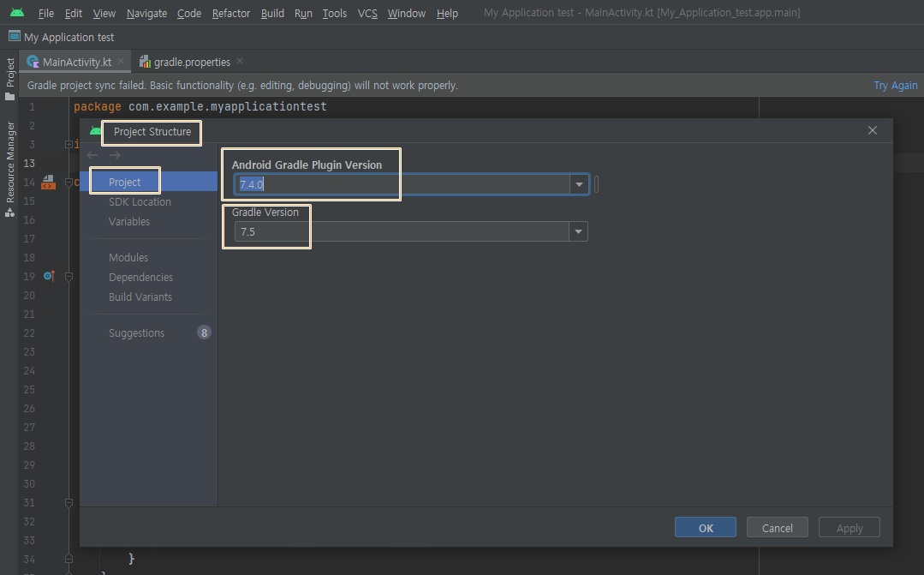Click the layout file gutter icon on line 14

point(48,183)
